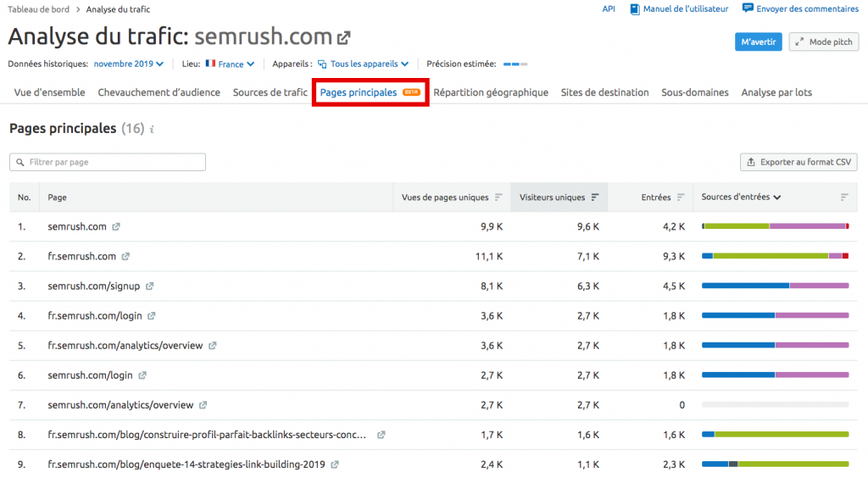The height and width of the screenshot is (478, 868).
Task: Click the Manuel de l'utilisateur book icon
Action: coord(635,9)
